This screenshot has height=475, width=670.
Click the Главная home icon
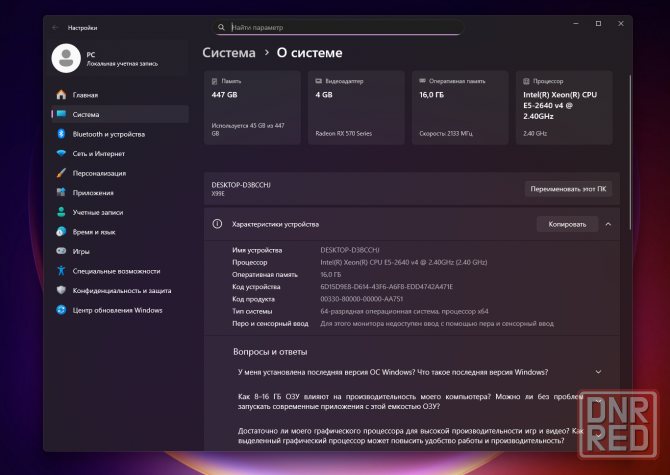click(x=61, y=94)
